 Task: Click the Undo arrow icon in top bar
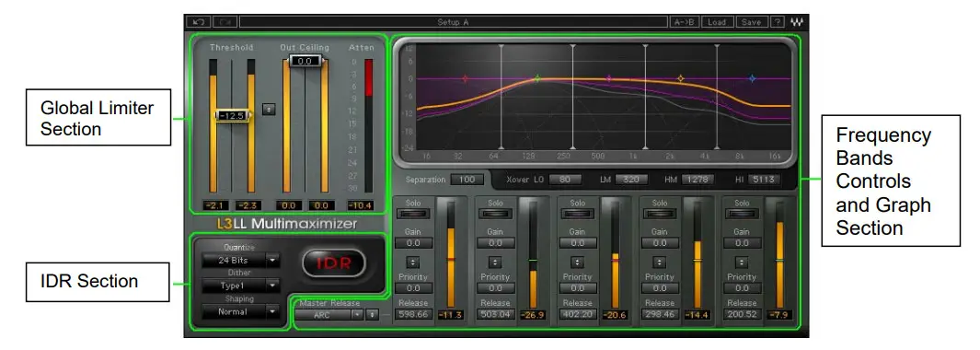click(x=198, y=22)
